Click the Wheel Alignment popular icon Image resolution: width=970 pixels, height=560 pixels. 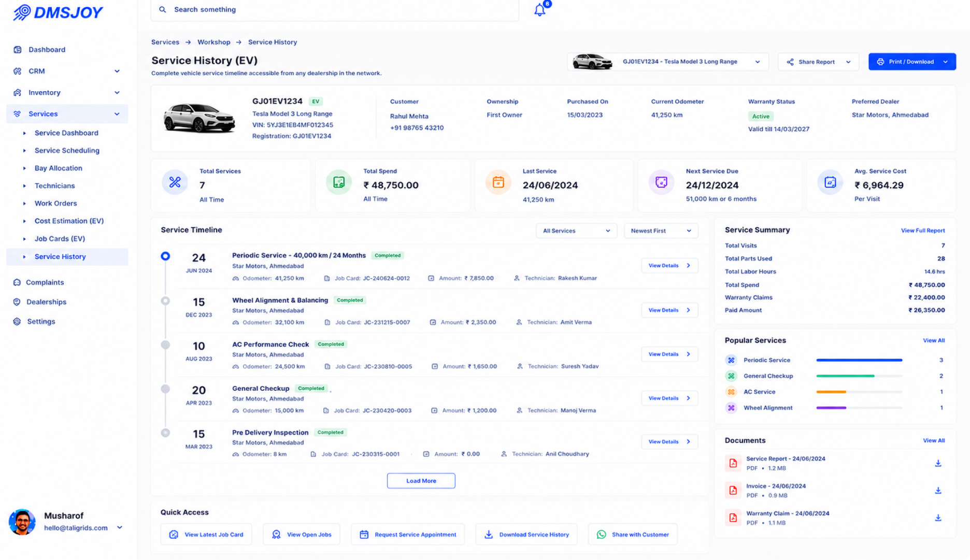[x=731, y=408]
